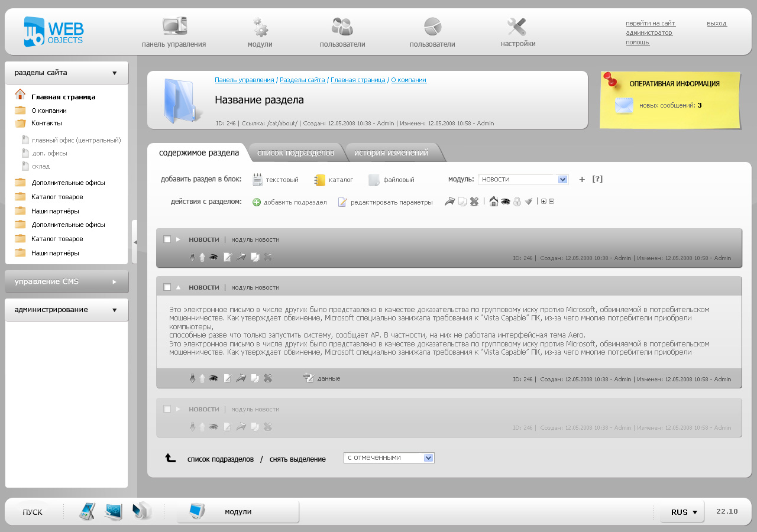Check the checkbox on the first НОВОСТИ block
757x532 pixels.
coord(166,239)
